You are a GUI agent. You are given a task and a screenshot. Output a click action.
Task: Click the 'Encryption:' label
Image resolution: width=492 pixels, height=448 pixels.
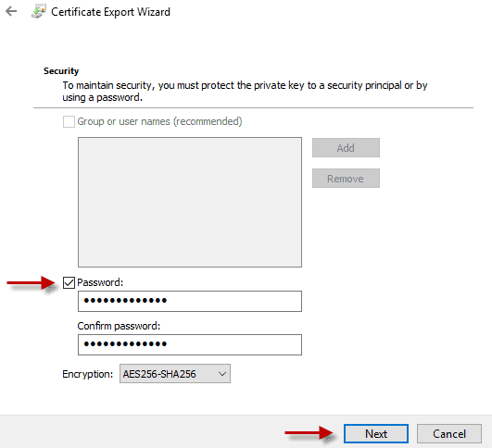[87, 374]
